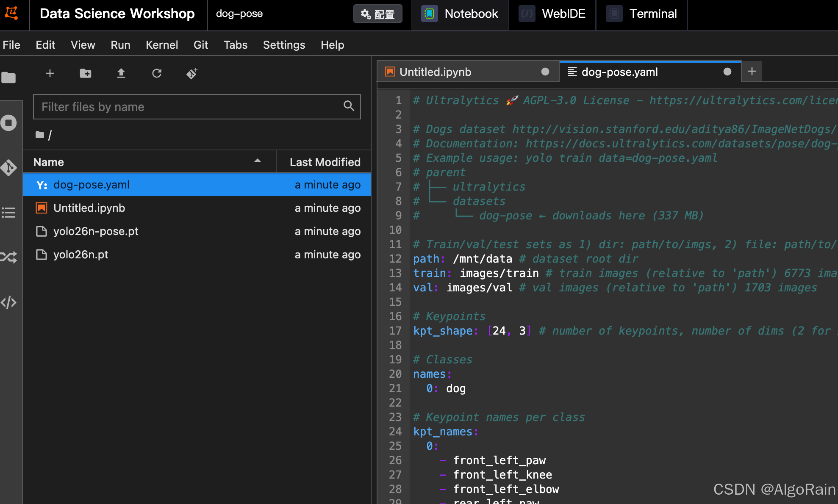Select yolo26n-pose.pt in file list

[x=197, y=231]
